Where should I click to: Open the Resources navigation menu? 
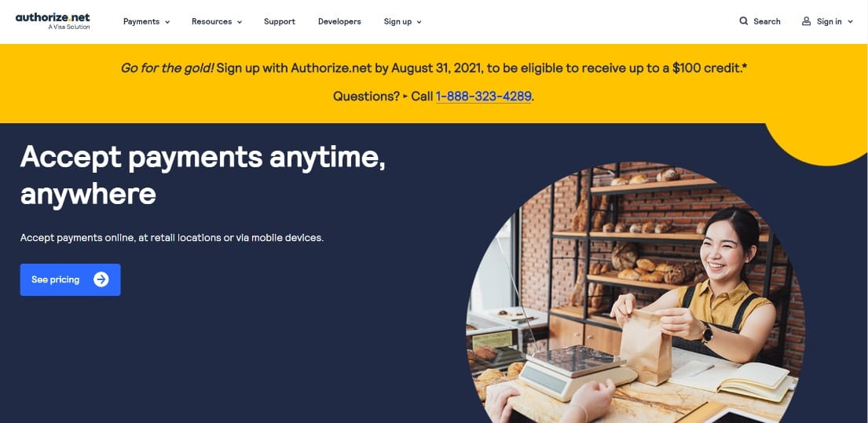(x=217, y=21)
